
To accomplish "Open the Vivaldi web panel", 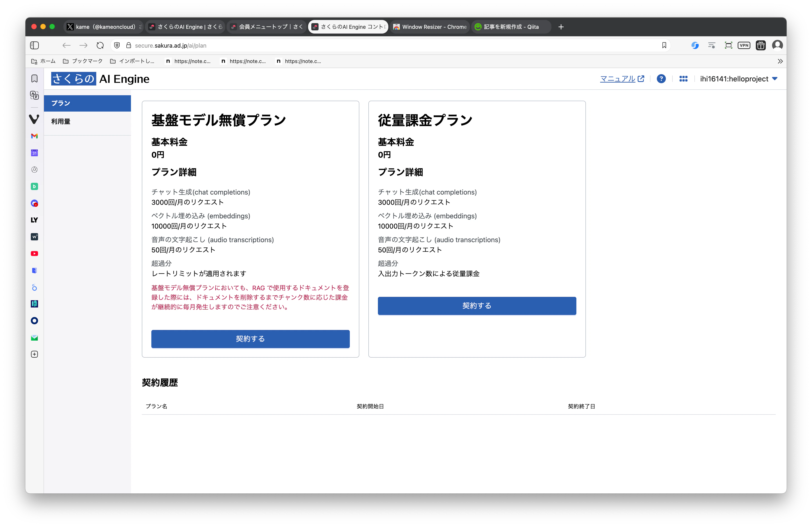I will 34,119.
